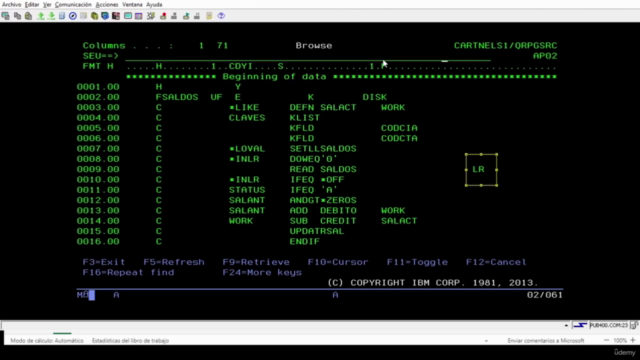Image resolution: width=640 pixels, height=360 pixels.
Task: Click the F10=Cursor function key label
Action: coord(338,262)
